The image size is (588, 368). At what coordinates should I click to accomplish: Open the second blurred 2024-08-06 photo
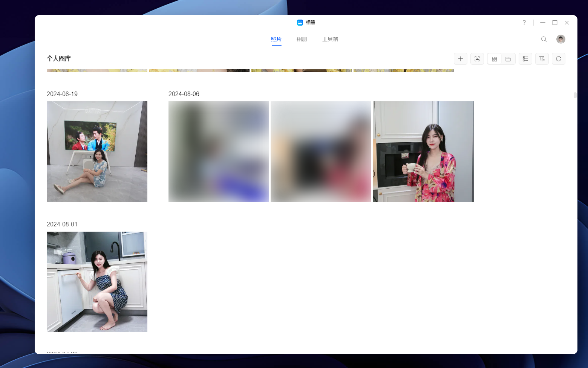[321, 152]
